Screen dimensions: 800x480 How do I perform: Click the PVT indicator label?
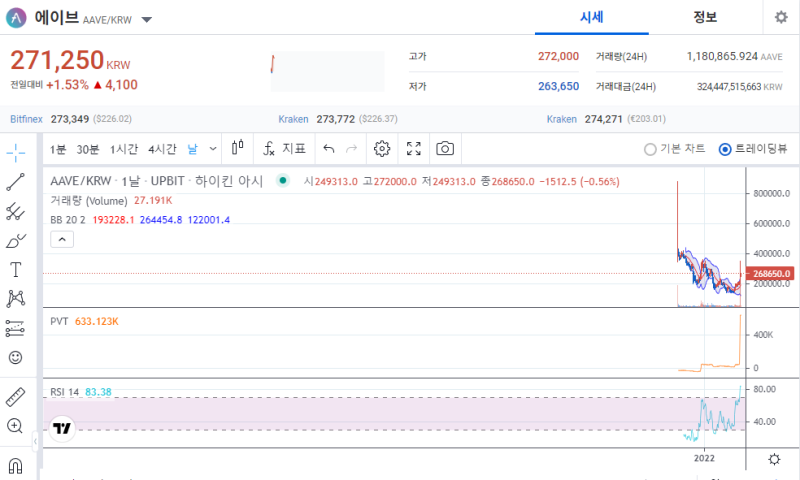[x=59, y=321]
